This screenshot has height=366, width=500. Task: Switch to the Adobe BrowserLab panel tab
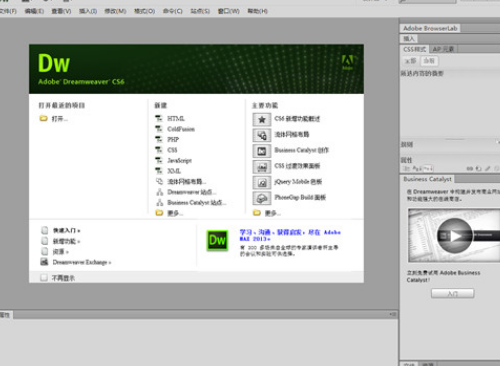[430, 28]
